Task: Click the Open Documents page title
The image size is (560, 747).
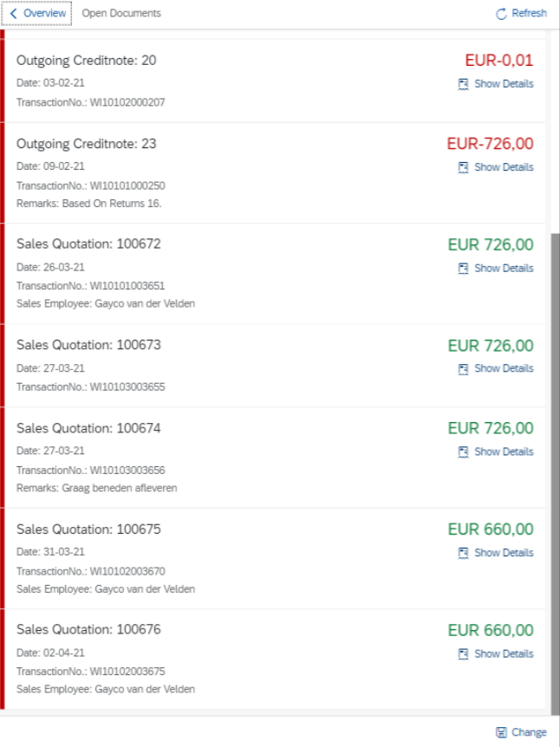Action: pos(121,14)
